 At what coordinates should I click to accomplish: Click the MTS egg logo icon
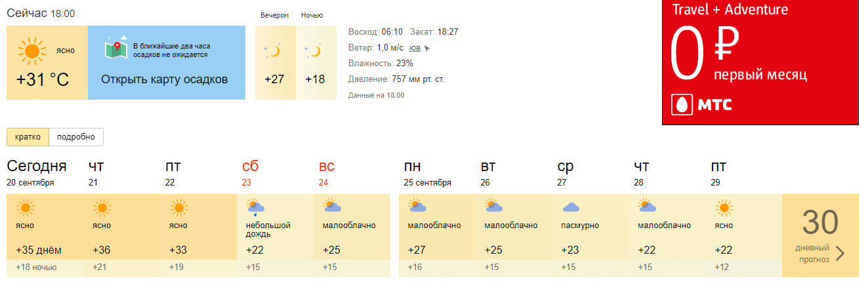[x=681, y=104]
